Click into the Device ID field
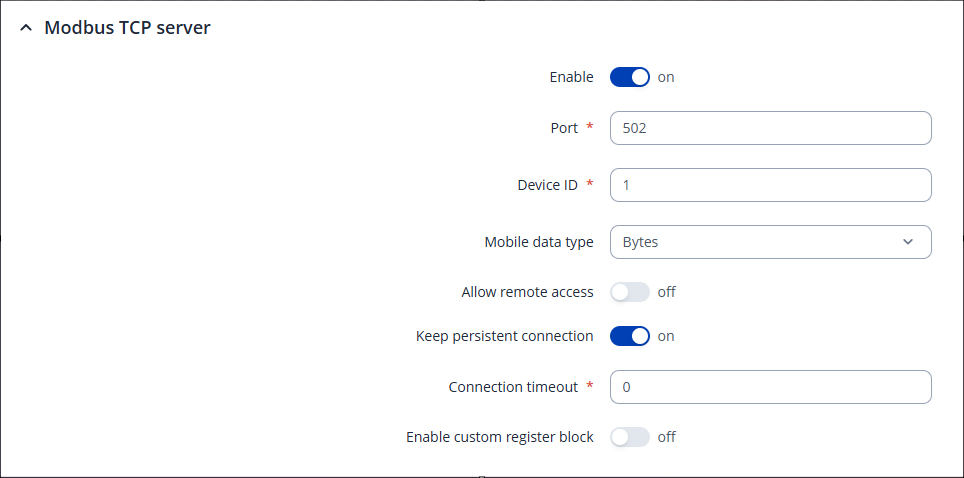 (770, 185)
